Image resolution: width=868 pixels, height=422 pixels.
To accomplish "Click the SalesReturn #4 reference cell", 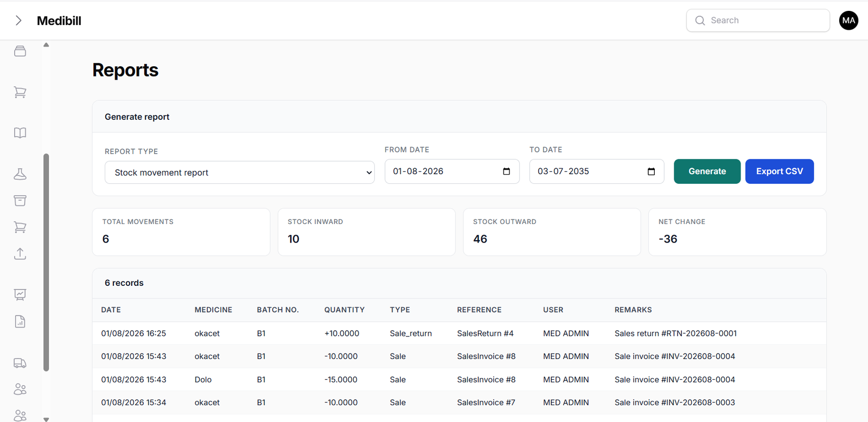I will (x=485, y=334).
